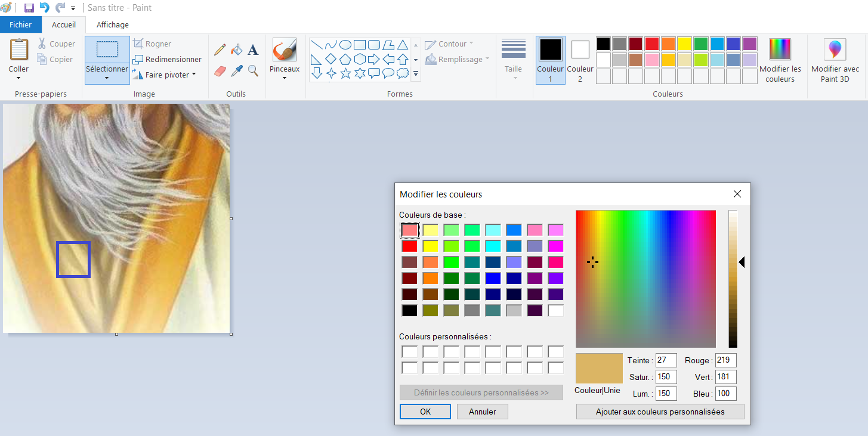Image resolution: width=868 pixels, height=436 pixels.
Task: Switch to the Affichage tab
Action: (113, 24)
